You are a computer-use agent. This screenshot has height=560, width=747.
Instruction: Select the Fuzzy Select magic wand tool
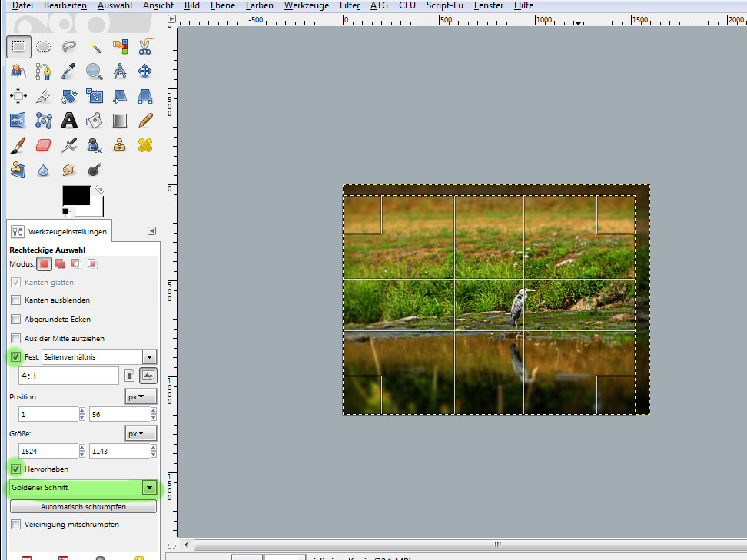click(x=95, y=47)
